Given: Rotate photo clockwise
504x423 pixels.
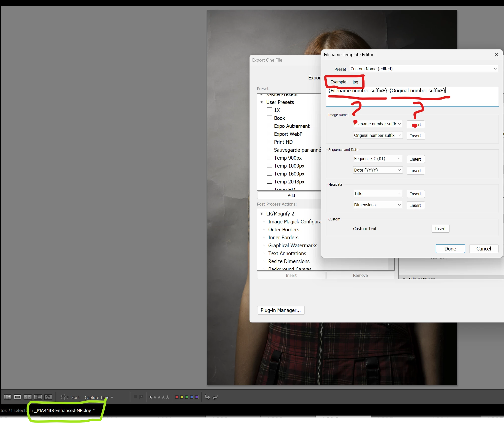Looking at the screenshot, I should (x=215, y=397).
